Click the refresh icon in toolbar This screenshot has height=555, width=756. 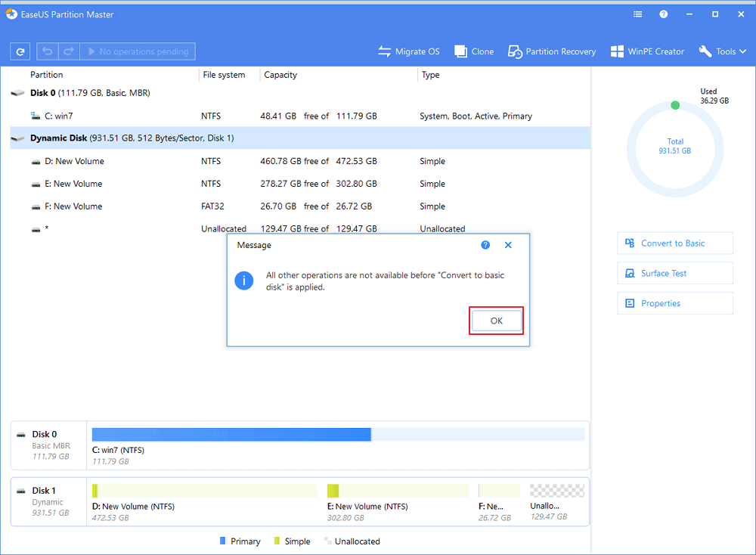20,51
